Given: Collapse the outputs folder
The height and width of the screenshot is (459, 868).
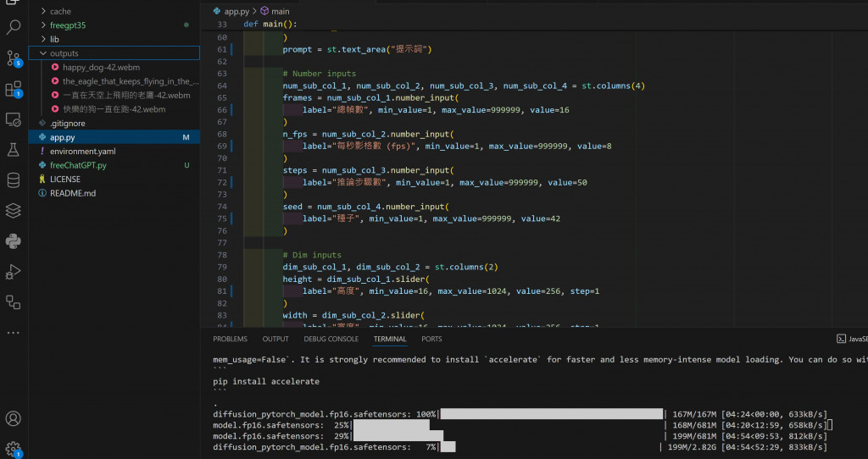Looking at the screenshot, I should pos(114,53).
